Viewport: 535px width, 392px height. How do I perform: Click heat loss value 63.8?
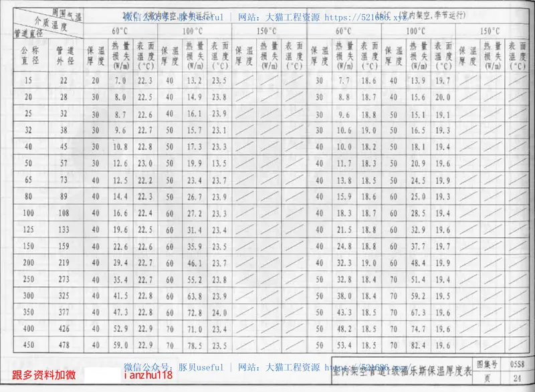[x=194, y=296]
